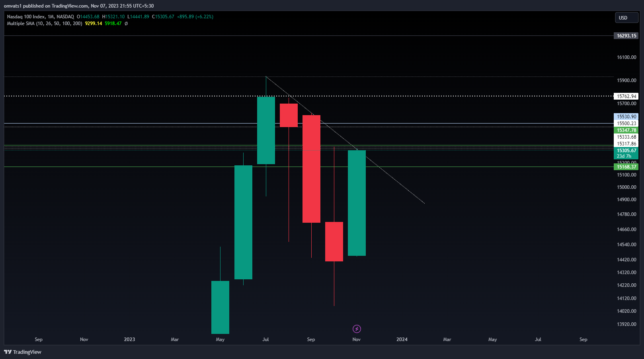Click the green 15168.37 price label
The width and height of the screenshot is (644, 359).
(x=626, y=167)
